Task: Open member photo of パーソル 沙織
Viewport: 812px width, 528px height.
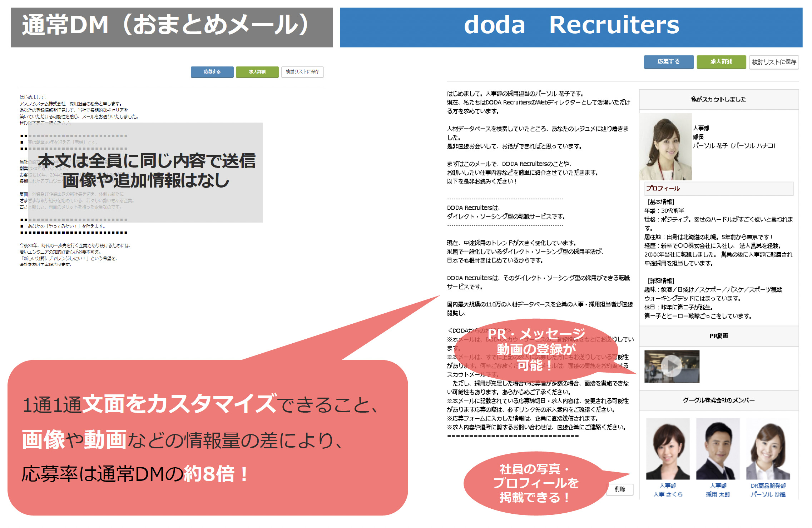Action: [768, 449]
